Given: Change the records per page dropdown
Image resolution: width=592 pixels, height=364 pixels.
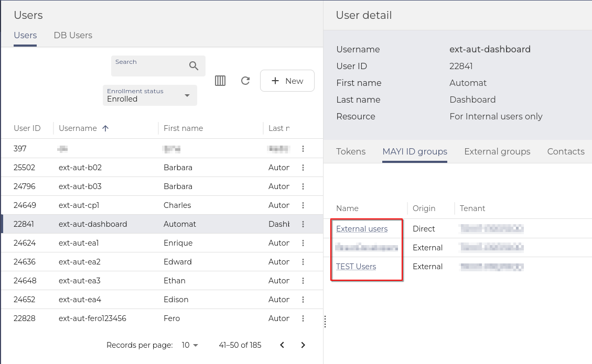Looking at the screenshot, I should [x=190, y=345].
